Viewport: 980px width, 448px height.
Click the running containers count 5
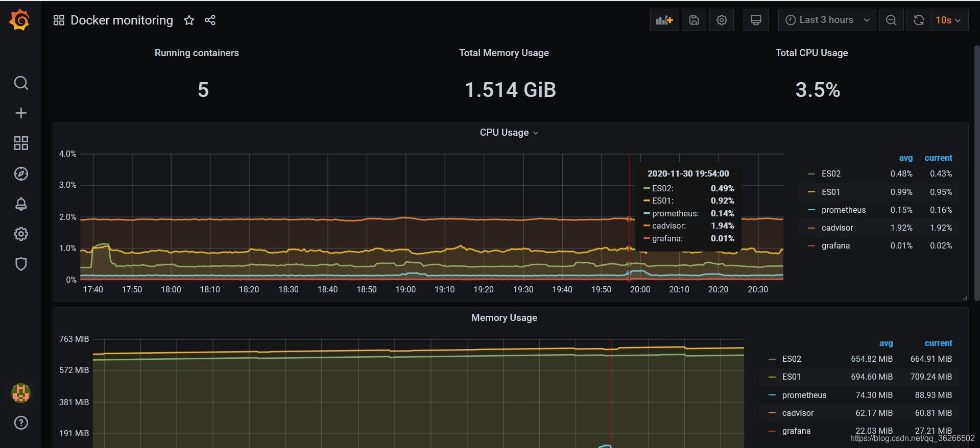tap(203, 90)
